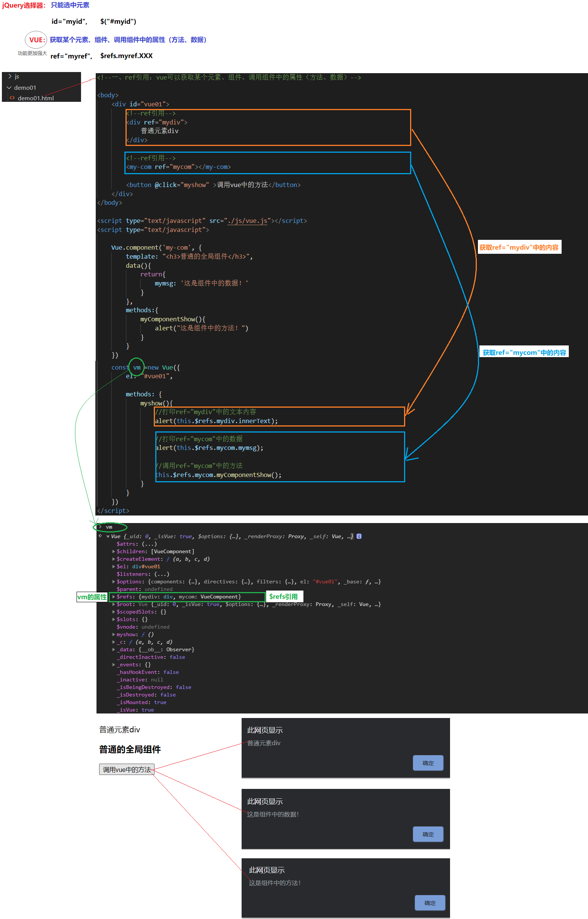
Task: Click the console prompt arrow beside vm
Action: 100,527
